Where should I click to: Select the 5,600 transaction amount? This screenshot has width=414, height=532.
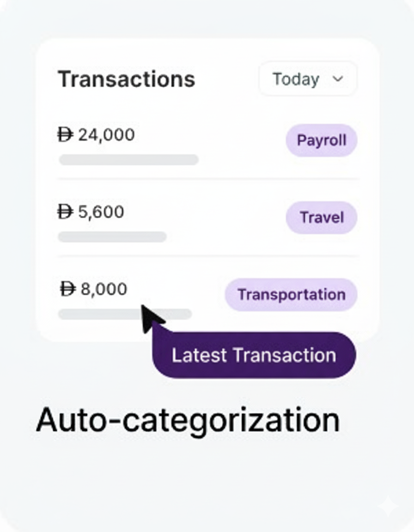(x=101, y=212)
